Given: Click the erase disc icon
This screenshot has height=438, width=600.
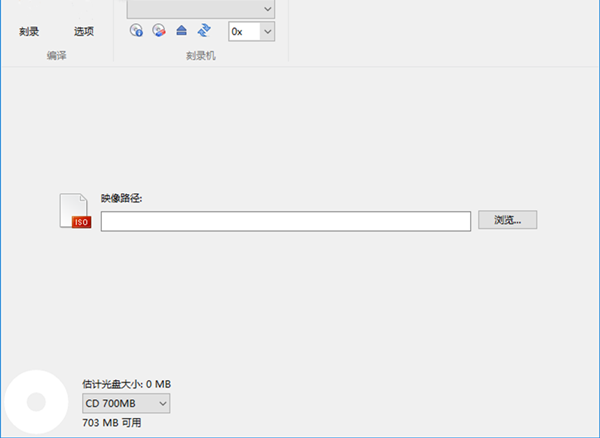Looking at the screenshot, I should point(158,32).
